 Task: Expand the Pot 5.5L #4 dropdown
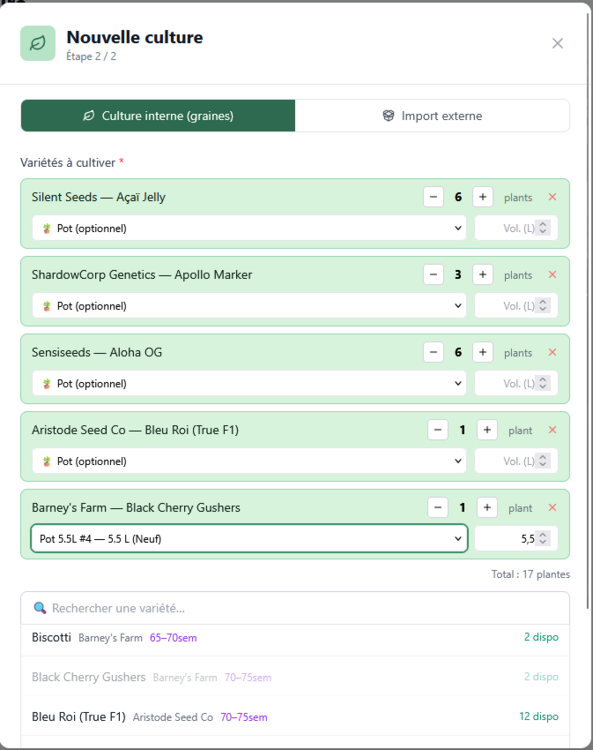tap(249, 539)
